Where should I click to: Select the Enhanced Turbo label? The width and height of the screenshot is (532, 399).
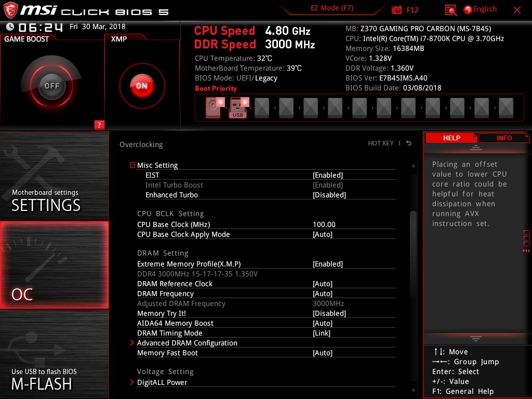click(x=171, y=195)
